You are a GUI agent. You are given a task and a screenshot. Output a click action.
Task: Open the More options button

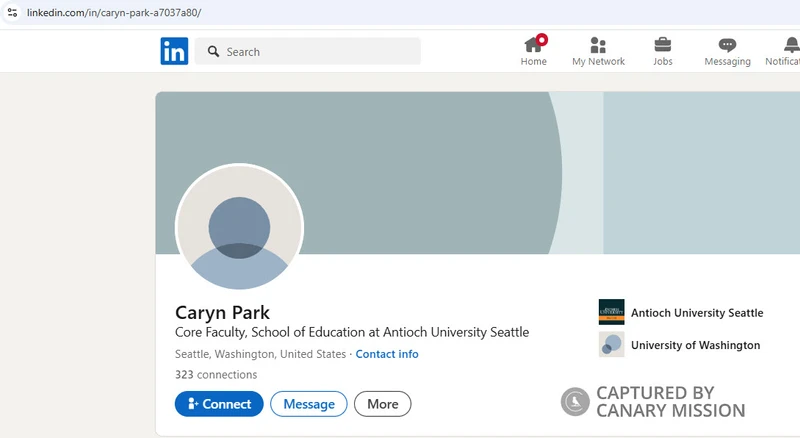click(383, 404)
